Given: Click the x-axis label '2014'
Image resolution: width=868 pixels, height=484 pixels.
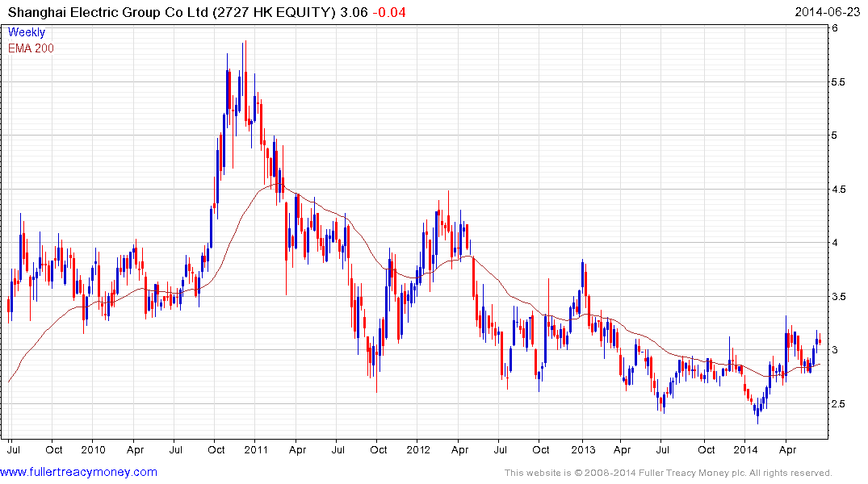Looking at the screenshot, I should click(x=745, y=449).
